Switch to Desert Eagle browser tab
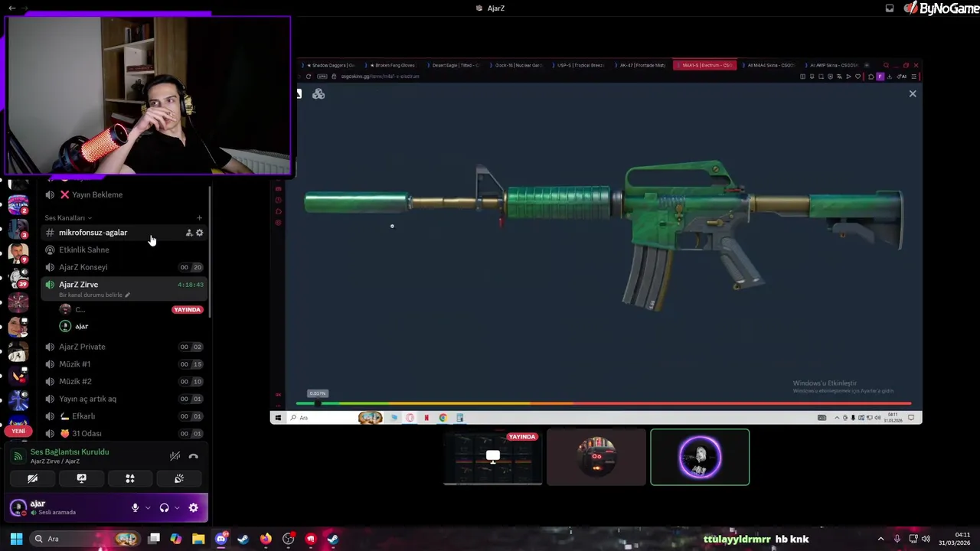The image size is (980, 551). 454,65
